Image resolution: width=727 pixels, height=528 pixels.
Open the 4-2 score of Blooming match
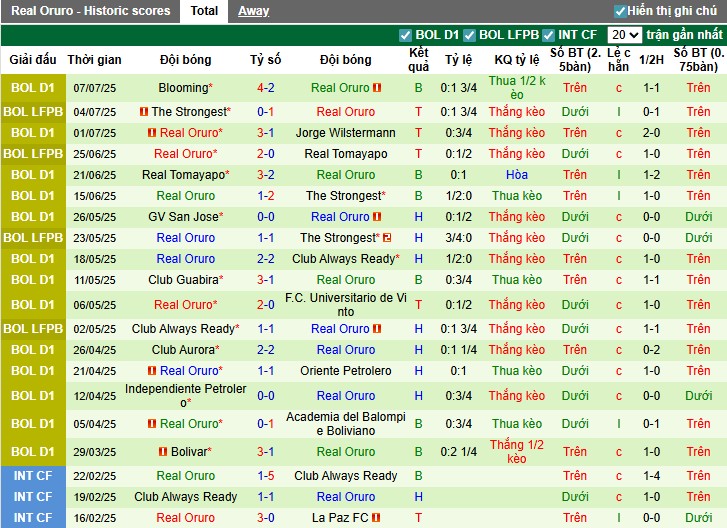(265, 88)
